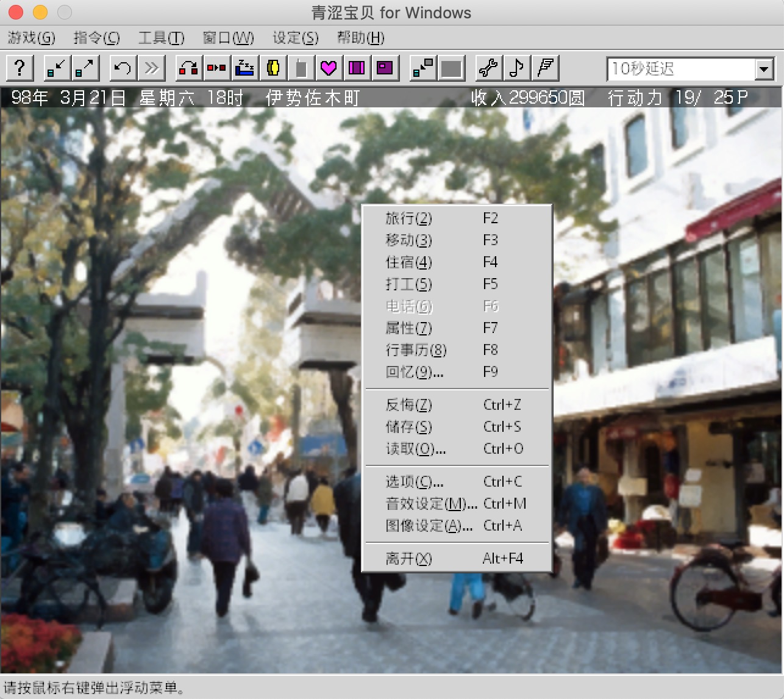Open the 游戏(G) menu
This screenshot has height=699, width=784.
click(32, 38)
